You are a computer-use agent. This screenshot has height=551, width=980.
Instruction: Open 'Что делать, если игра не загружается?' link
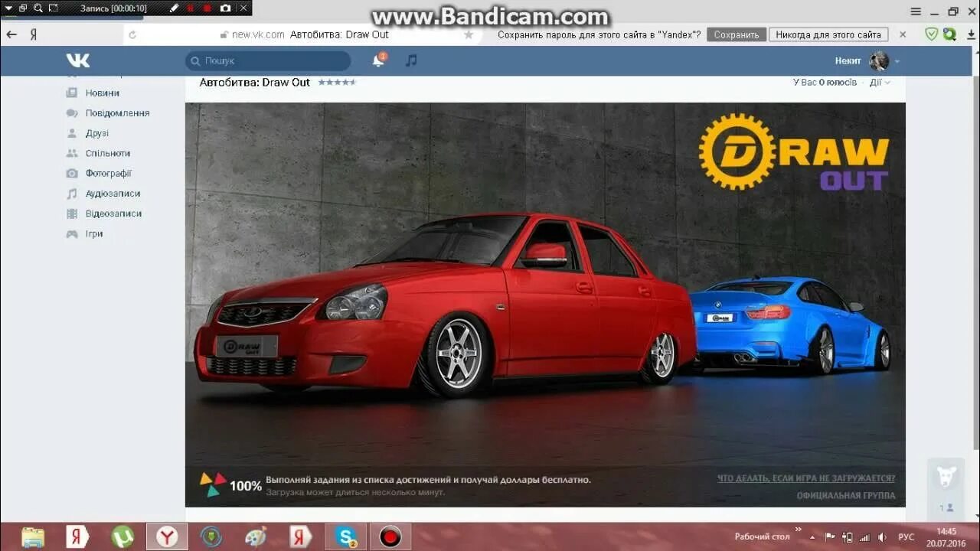pyautogui.click(x=806, y=478)
